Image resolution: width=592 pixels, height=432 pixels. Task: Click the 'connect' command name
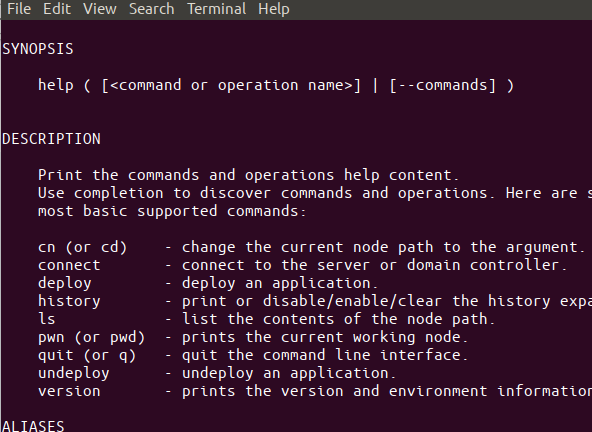point(69,265)
